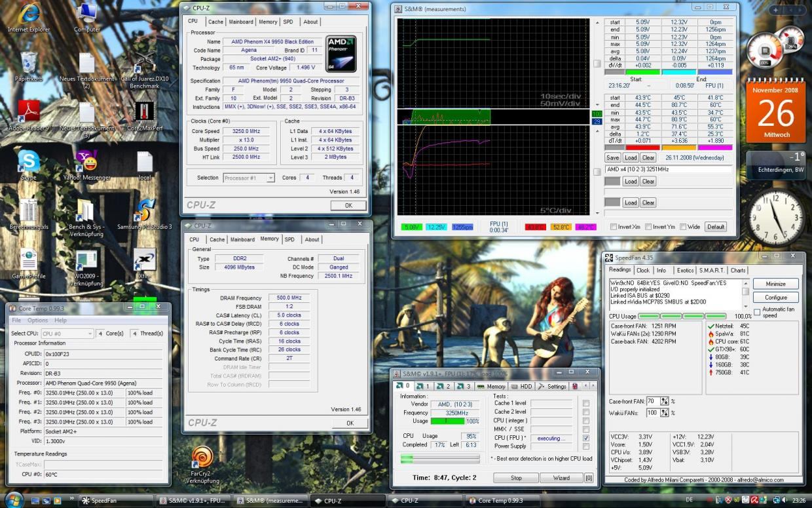Enable the MMX / SSE test checkbox
The height and width of the screenshot is (508, 812).
[586, 429]
